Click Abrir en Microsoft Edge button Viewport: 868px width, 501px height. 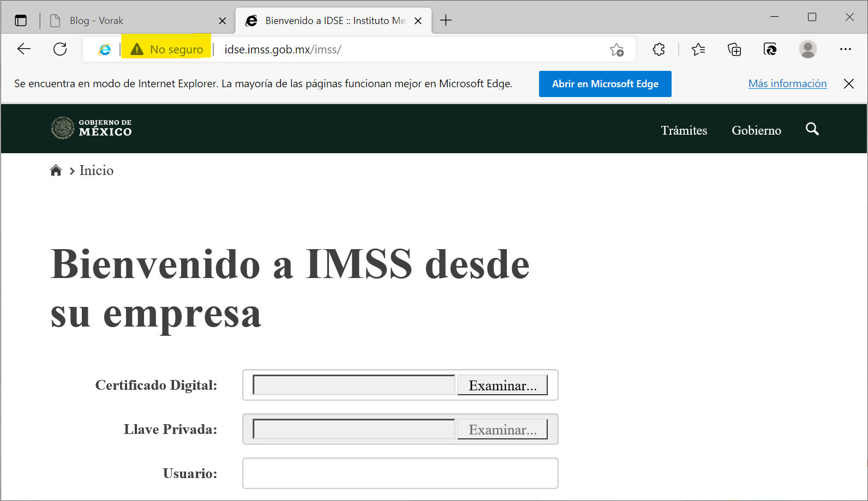pos(605,84)
